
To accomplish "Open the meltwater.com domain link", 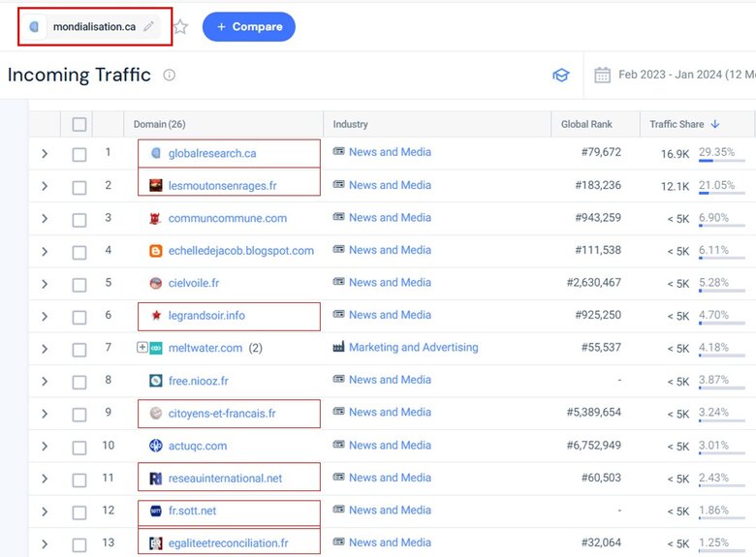I will pos(205,348).
